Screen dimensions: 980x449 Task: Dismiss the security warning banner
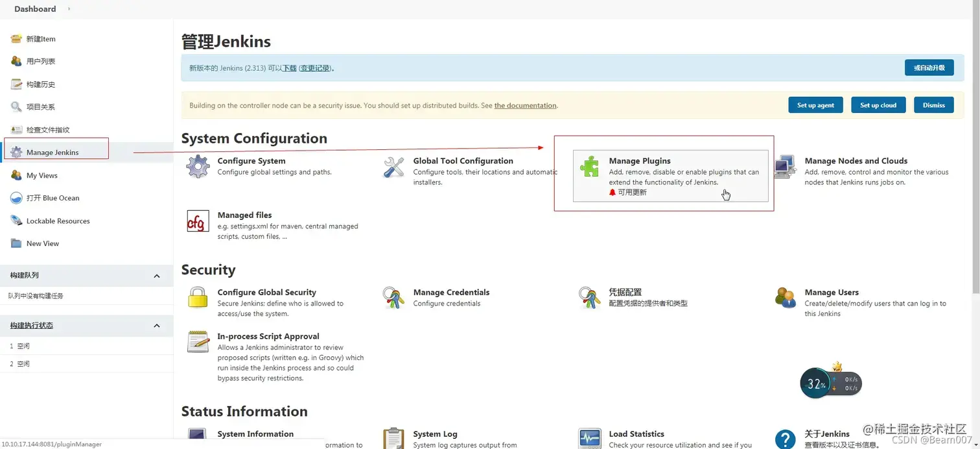pos(934,105)
